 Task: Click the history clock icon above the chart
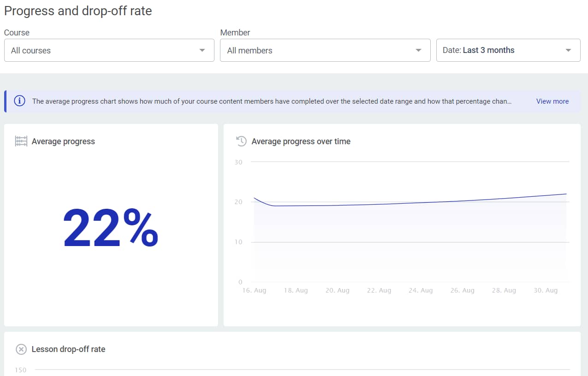pos(241,141)
